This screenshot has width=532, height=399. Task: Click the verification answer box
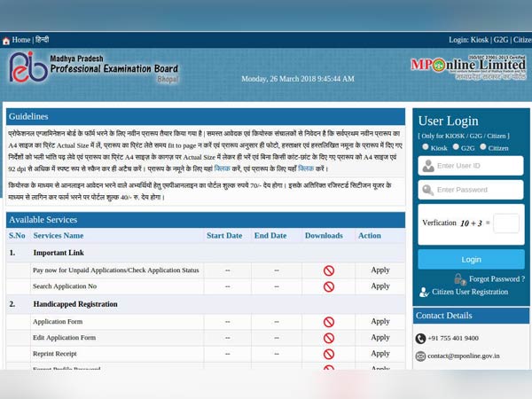(506, 223)
